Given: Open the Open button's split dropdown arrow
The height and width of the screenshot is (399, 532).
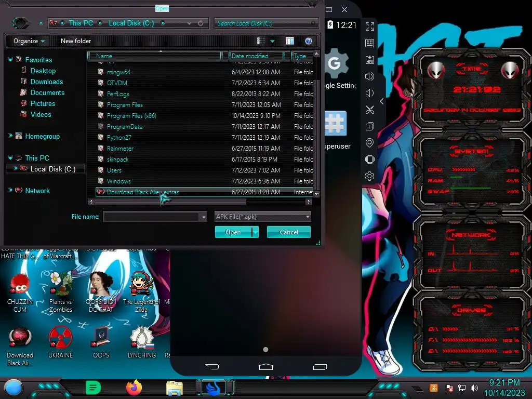Looking at the screenshot, I should 255,232.
